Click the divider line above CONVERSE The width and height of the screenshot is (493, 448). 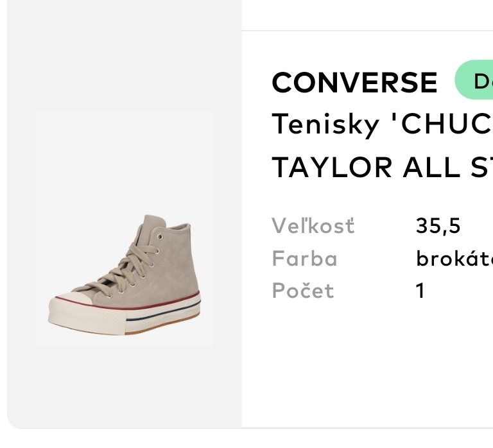[367, 30]
